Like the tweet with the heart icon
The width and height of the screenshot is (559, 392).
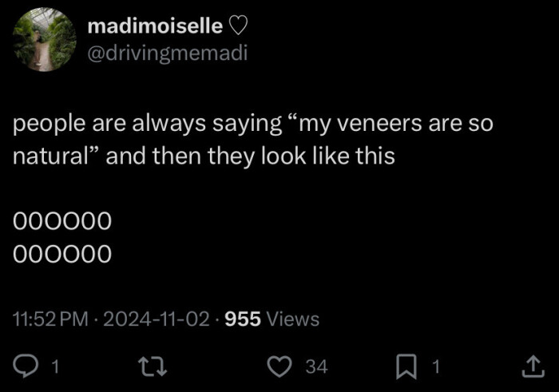point(278,366)
